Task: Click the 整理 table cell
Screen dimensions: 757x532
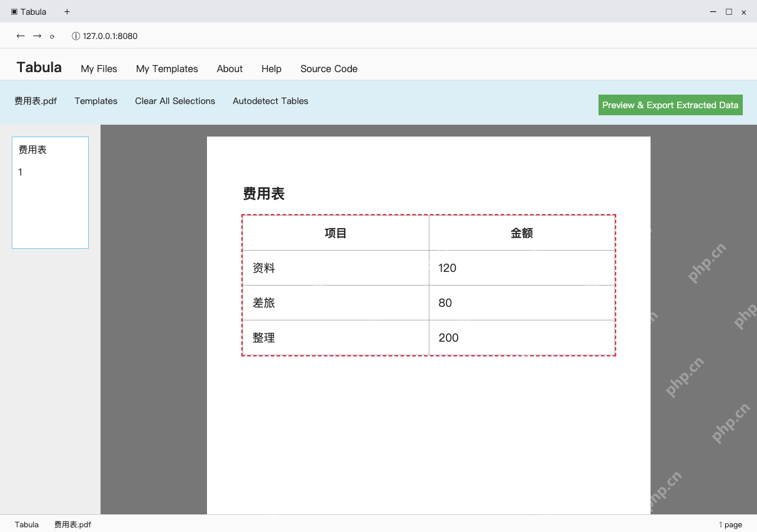Action: [x=336, y=338]
